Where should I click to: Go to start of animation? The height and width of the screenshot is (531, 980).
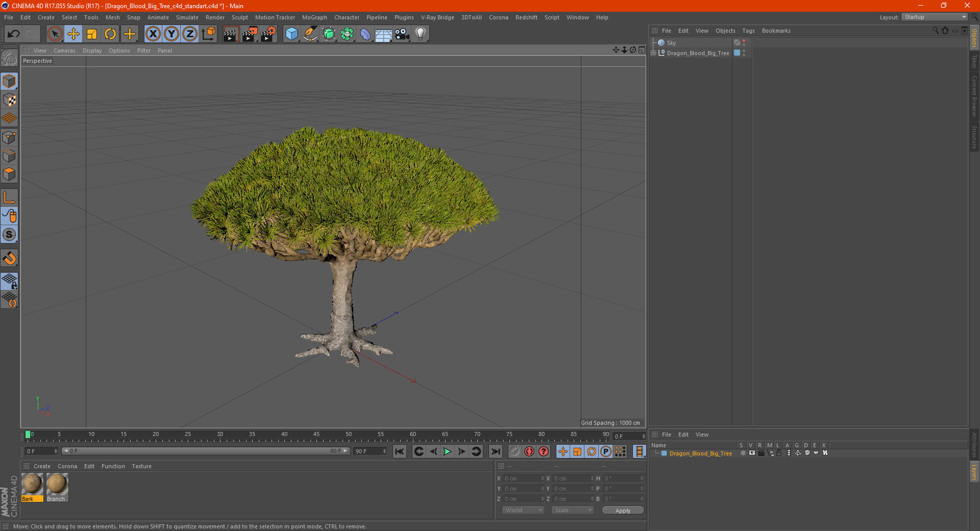(400, 451)
